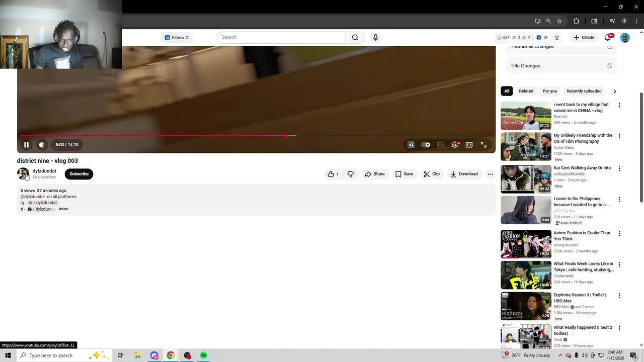The image size is (644, 362).
Task: Open Anime Fashion video thumbnail
Action: click(526, 244)
